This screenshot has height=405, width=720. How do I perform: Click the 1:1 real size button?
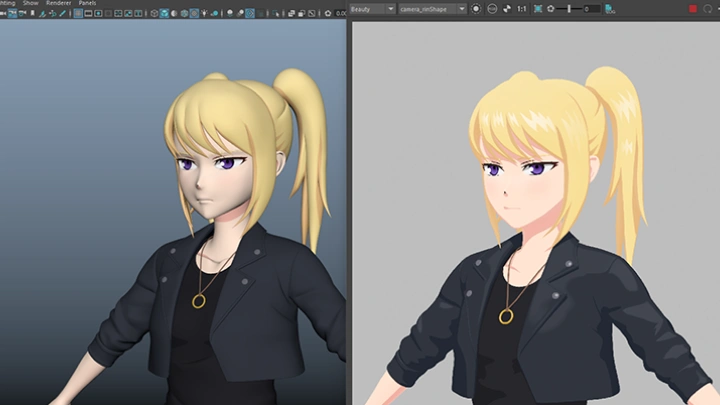(522, 9)
